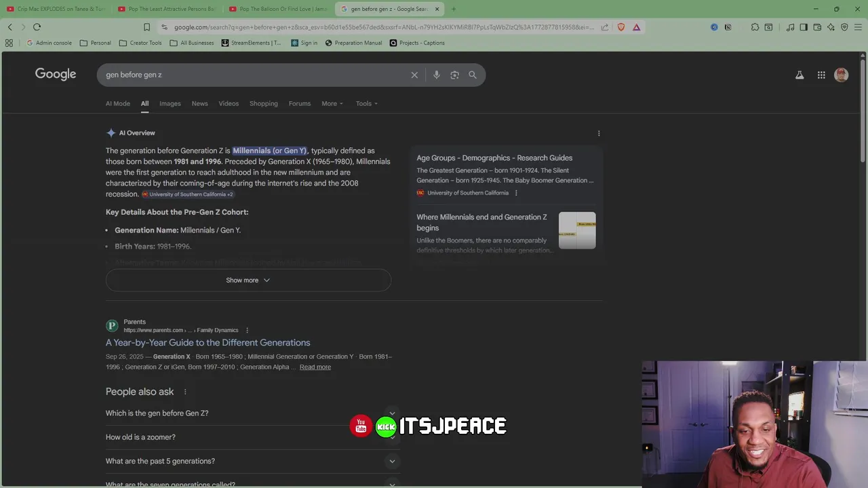This screenshot has width=868, height=488.
Task: Click the Millennials article thumbnail image
Action: pyautogui.click(x=577, y=230)
